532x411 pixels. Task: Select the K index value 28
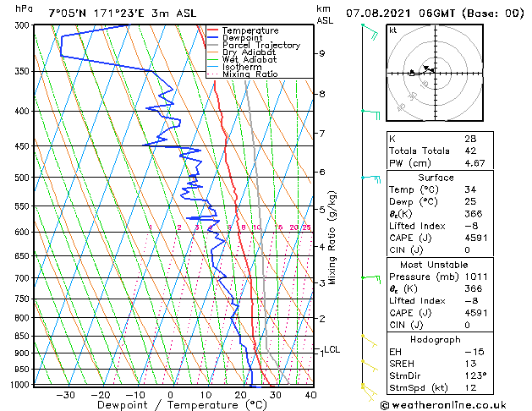pyautogui.click(x=470, y=139)
